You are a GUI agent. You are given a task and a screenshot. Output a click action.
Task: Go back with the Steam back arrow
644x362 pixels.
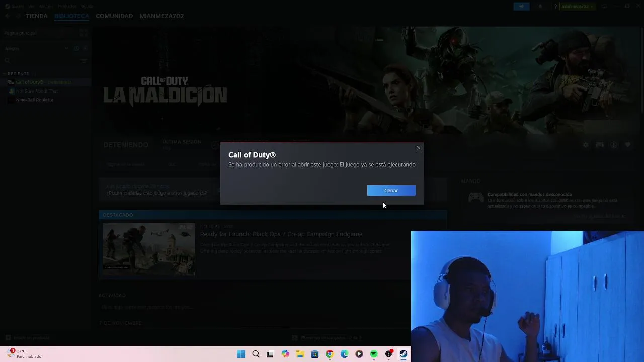point(8,16)
